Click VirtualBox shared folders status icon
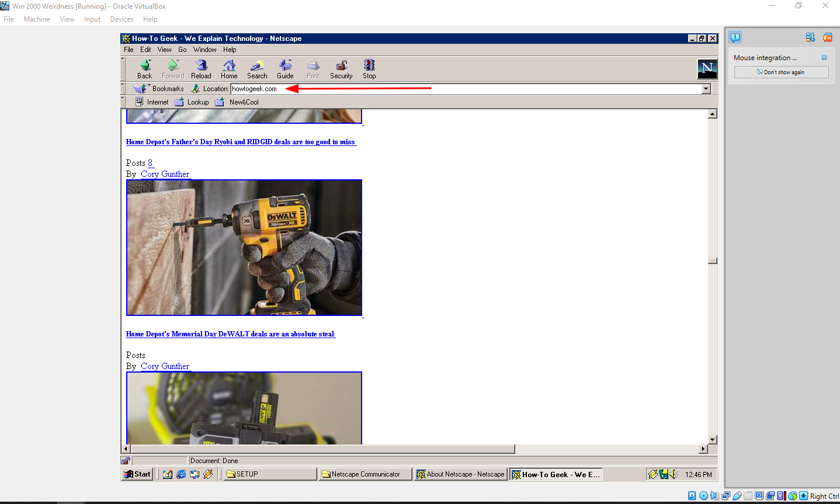 748,496
